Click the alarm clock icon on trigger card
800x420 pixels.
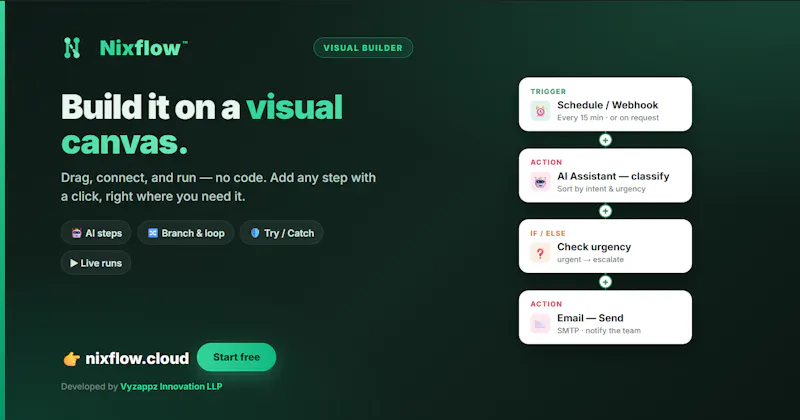coord(540,111)
